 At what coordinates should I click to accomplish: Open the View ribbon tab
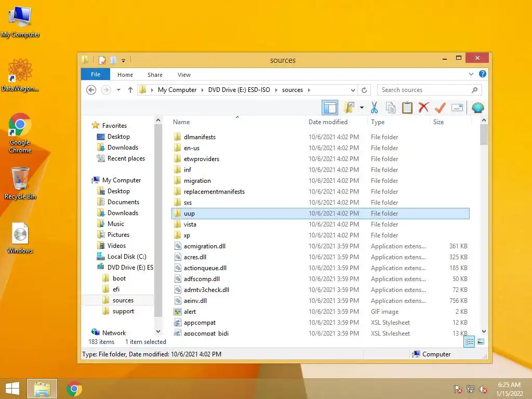click(x=184, y=75)
